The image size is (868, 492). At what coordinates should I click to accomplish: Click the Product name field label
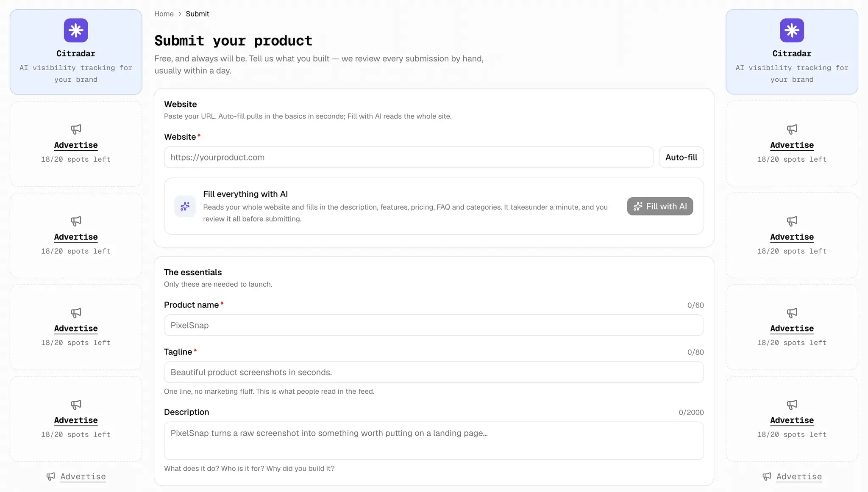click(191, 305)
